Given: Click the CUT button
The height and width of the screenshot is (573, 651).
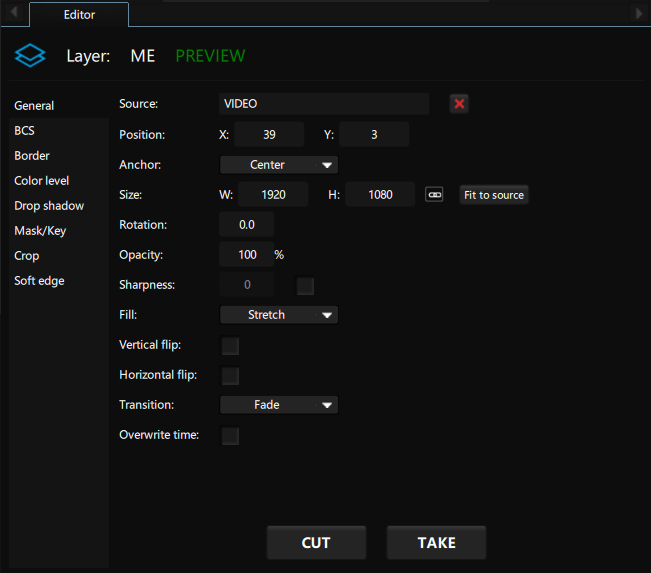Looking at the screenshot, I should [316, 543].
